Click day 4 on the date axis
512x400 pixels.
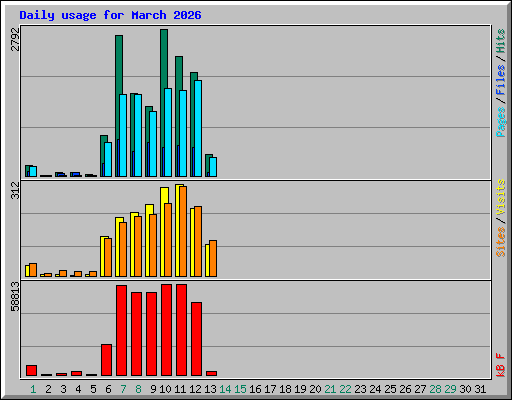point(78,389)
